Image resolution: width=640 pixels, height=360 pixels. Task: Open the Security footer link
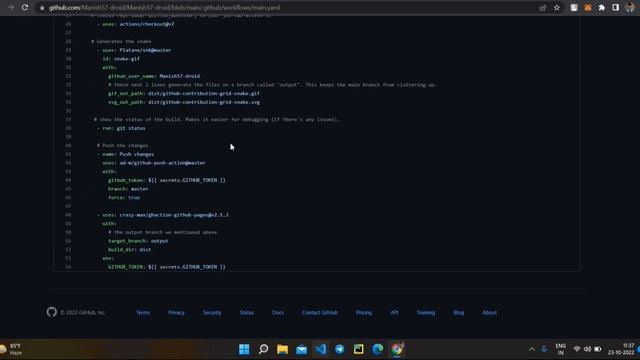point(212,313)
